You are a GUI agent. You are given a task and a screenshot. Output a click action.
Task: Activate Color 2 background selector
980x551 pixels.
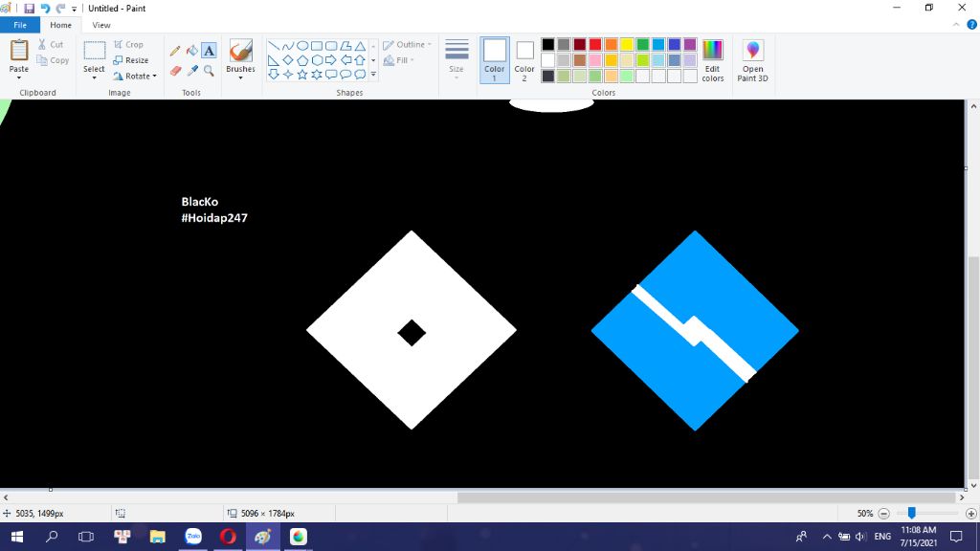tap(524, 60)
